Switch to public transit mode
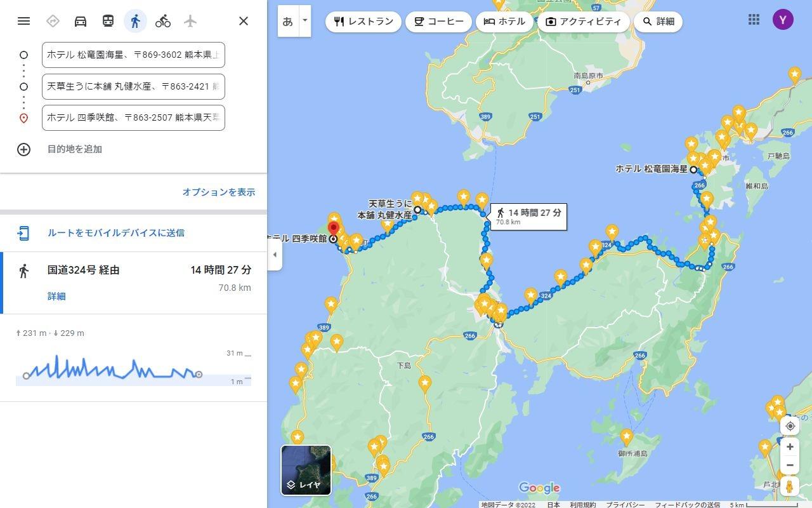Screen dimensions: 812x508 [x=108, y=21]
